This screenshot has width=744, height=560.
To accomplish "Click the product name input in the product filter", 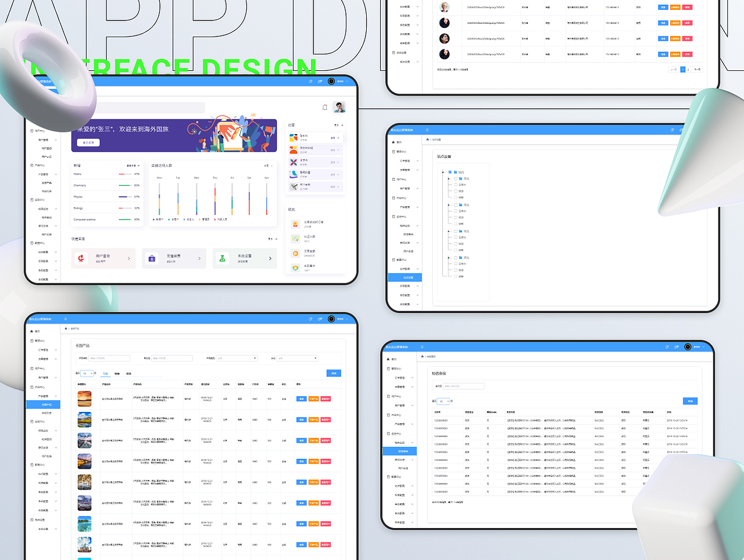I will [109, 358].
